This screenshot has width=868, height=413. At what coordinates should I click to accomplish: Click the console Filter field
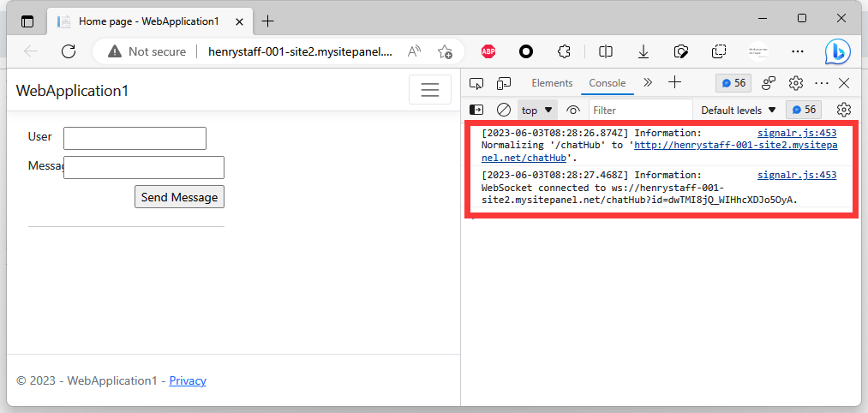point(640,110)
